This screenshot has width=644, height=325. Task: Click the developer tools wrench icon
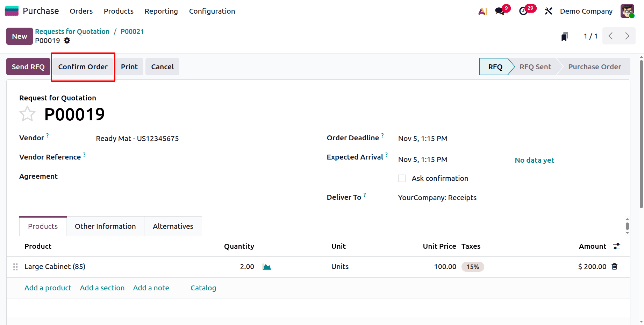(548, 11)
